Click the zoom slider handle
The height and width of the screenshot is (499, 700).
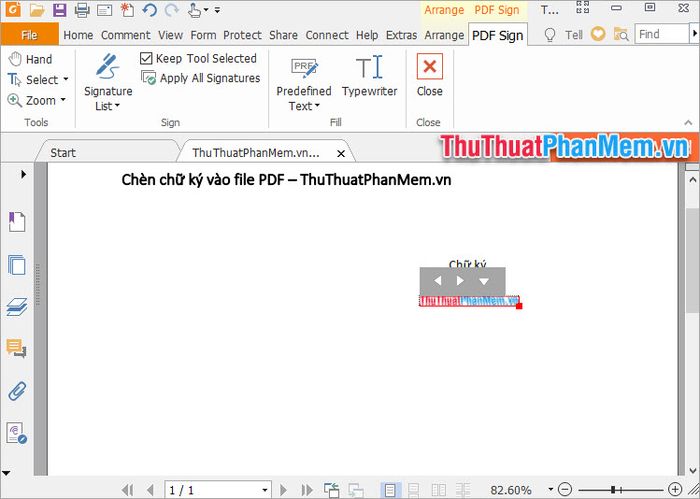click(613, 490)
